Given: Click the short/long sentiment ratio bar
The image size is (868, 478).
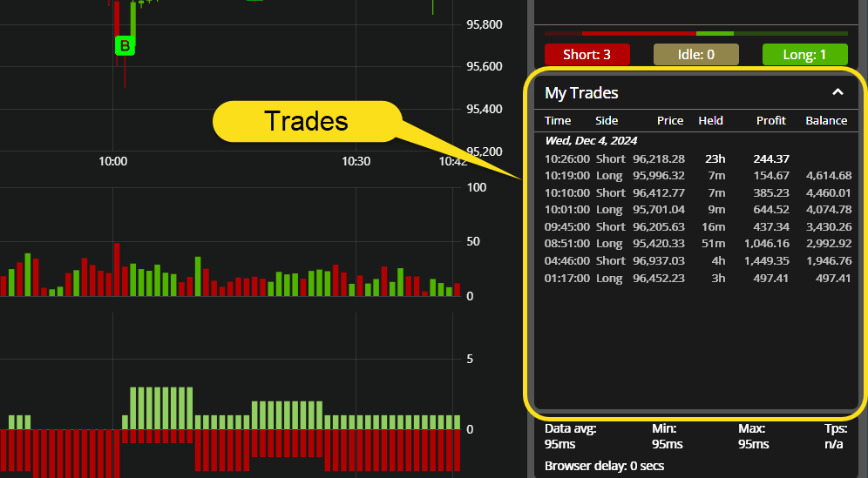Looking at the screenshot, I should [695, 34].
